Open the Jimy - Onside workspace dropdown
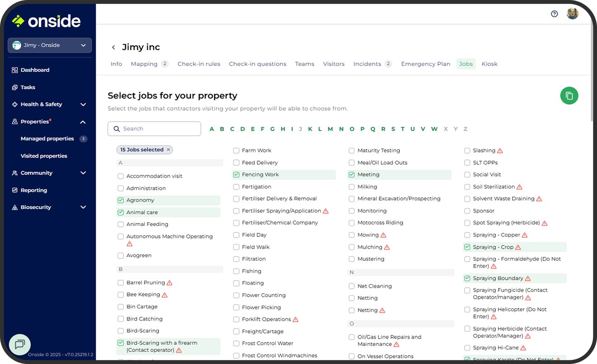Screen dimensions: 597x364 pyautogui.click(x=50, y=45)
